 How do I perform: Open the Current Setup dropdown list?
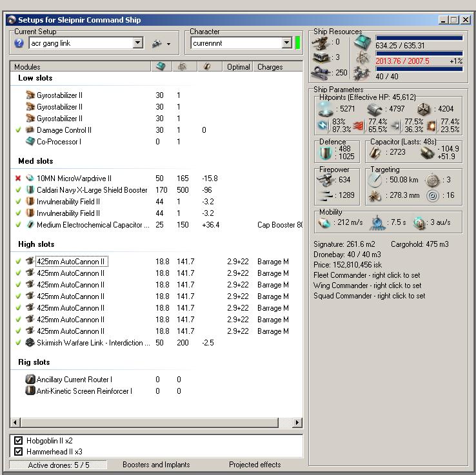(x=138, y=43)
